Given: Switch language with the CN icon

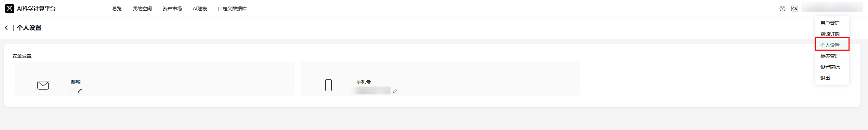Looking at the screenshot, I should (795, 9).
